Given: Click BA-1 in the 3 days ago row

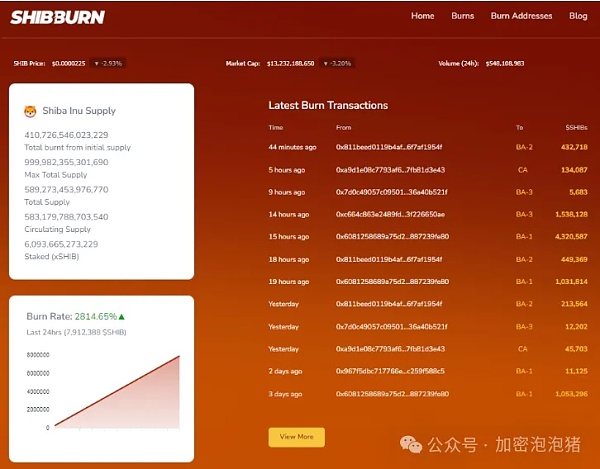Looking at the screenshot, I should (x=524, y=394).
